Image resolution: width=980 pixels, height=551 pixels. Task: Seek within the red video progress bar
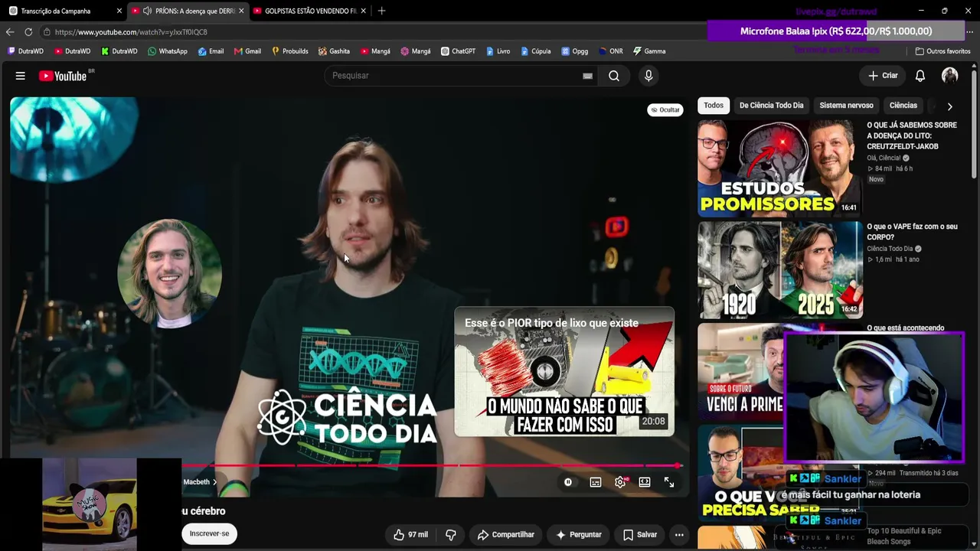430,465
